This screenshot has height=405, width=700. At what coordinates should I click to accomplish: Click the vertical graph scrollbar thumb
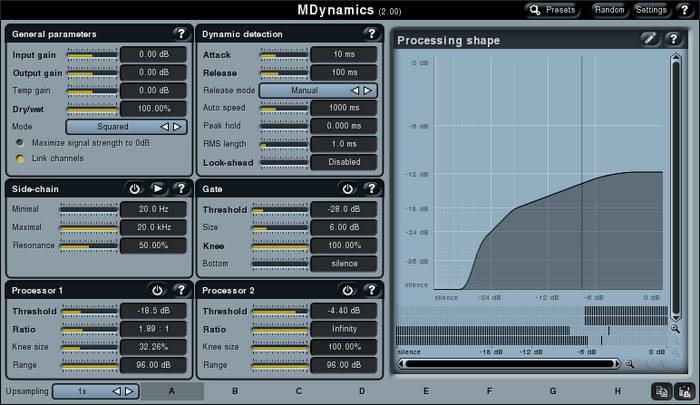click(x=675, y=188)
